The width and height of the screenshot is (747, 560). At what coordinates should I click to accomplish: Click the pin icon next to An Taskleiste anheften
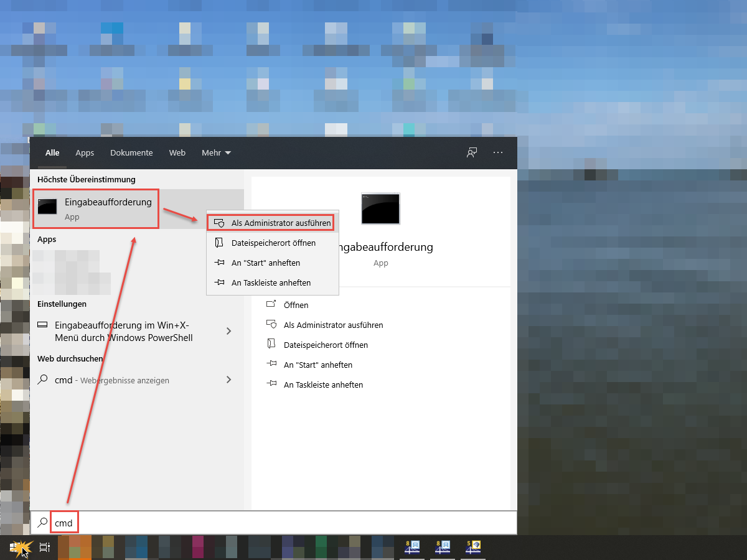(218, 282)
